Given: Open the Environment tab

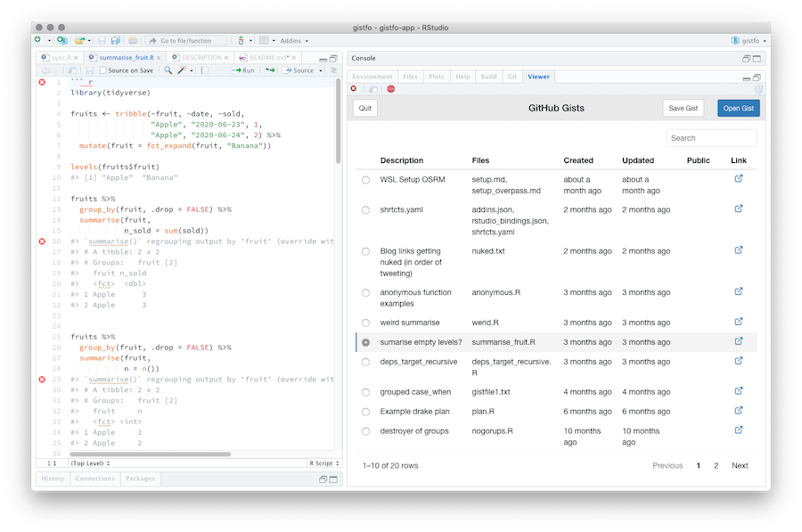Looking at the screenshot, I should 372,77.
